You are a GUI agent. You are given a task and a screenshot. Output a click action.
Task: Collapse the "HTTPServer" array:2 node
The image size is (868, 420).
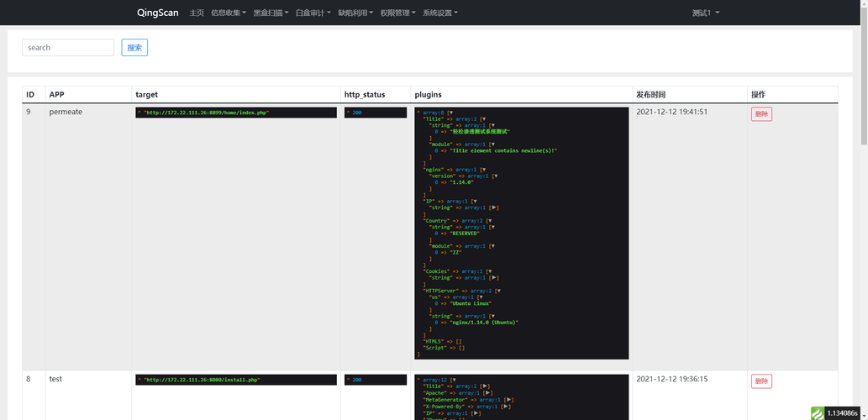point(497,290)
